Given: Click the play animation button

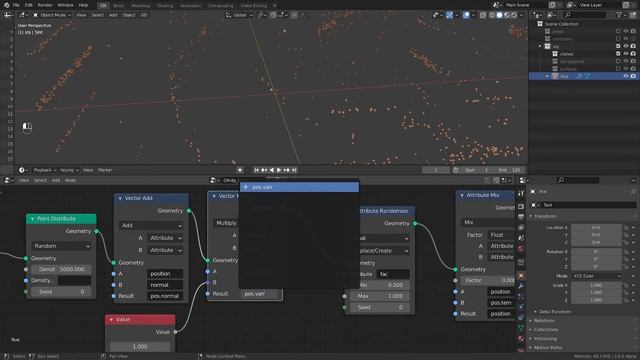Looking at the screenshot, I should 279,170.
